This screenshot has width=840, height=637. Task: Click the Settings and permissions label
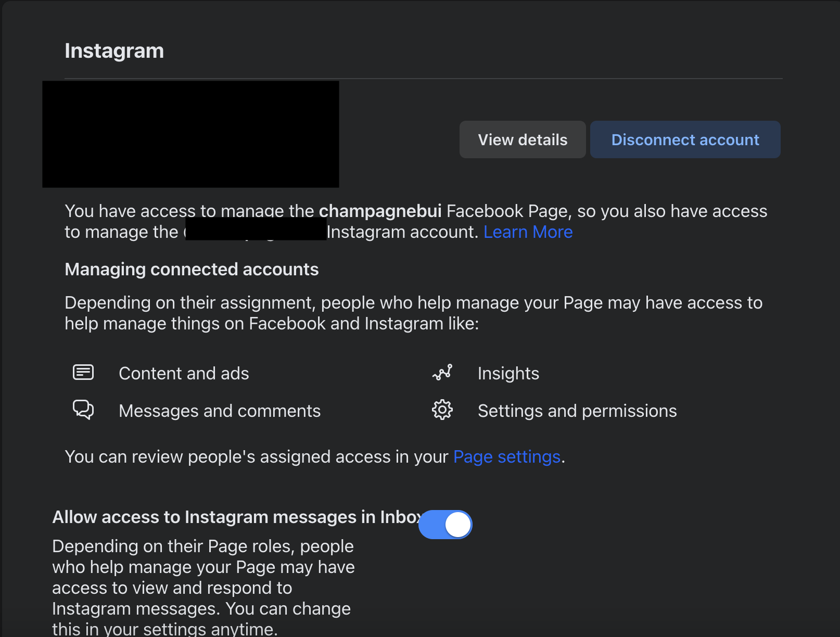coord(577,410)
